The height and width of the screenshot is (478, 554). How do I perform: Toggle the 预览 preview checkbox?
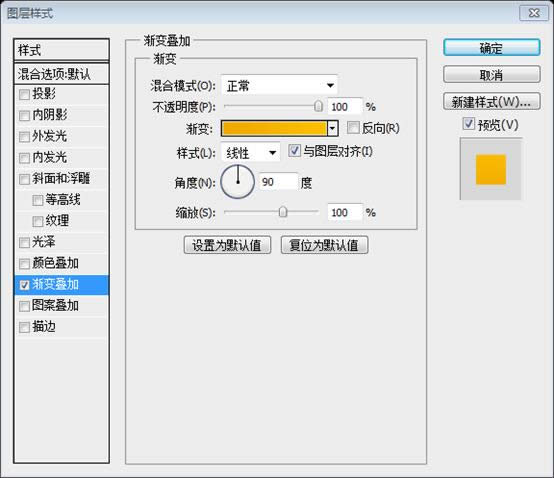[x=468, y=124]
